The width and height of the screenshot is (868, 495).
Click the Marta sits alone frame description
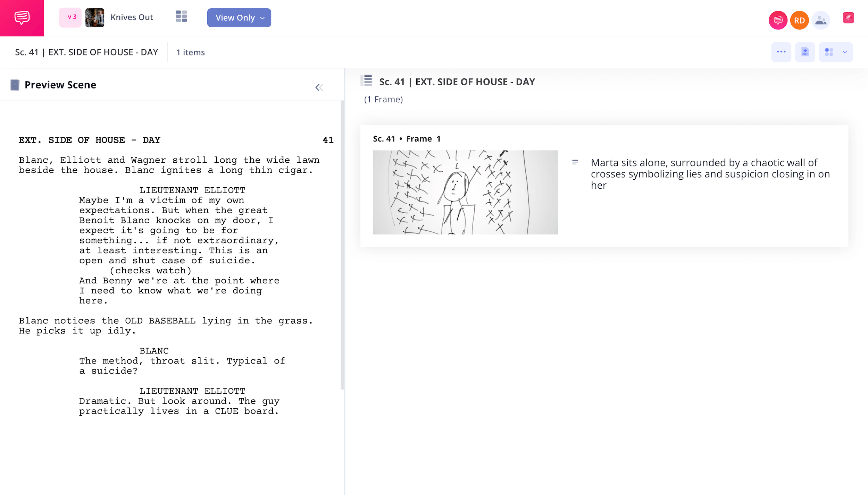click(x=710, y=174)
